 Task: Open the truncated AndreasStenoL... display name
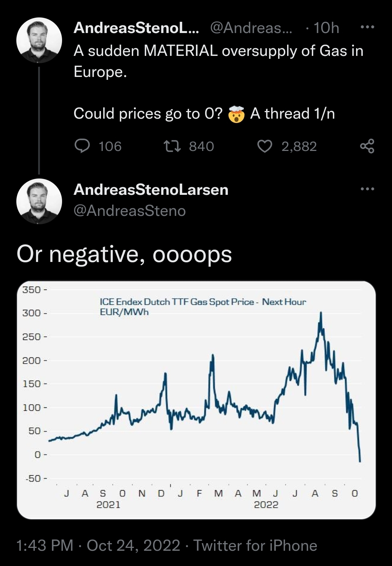tap(136, 28)
